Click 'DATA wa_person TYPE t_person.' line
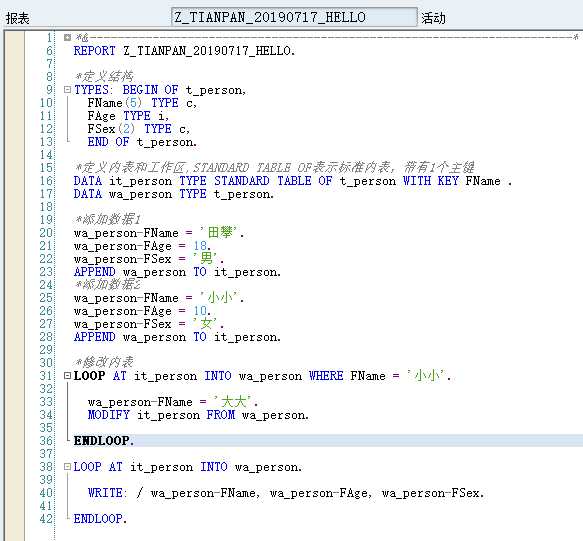This screenshot has height=541, width=583. tap(174, 194)
